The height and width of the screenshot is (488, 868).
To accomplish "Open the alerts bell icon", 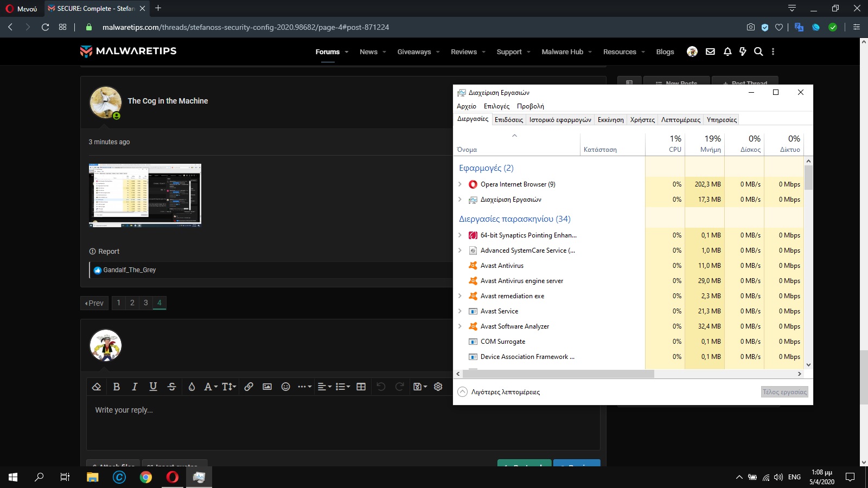I will pos(727,52).
